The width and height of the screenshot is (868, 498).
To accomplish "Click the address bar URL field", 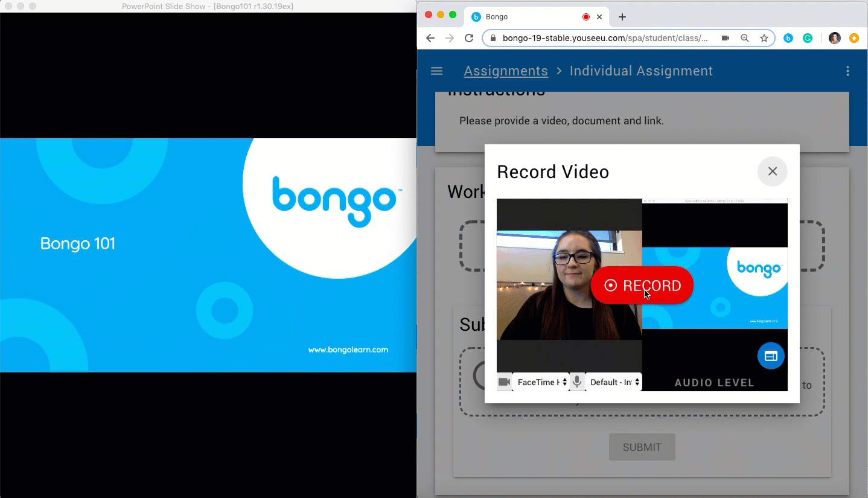I will point(604,38).
